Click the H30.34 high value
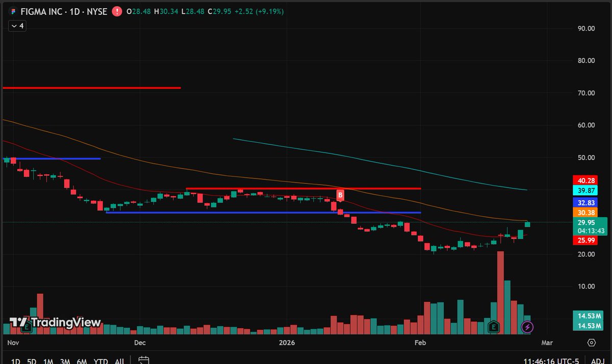Viewport: 612px width, 364px height. click(x=167, y=10)
